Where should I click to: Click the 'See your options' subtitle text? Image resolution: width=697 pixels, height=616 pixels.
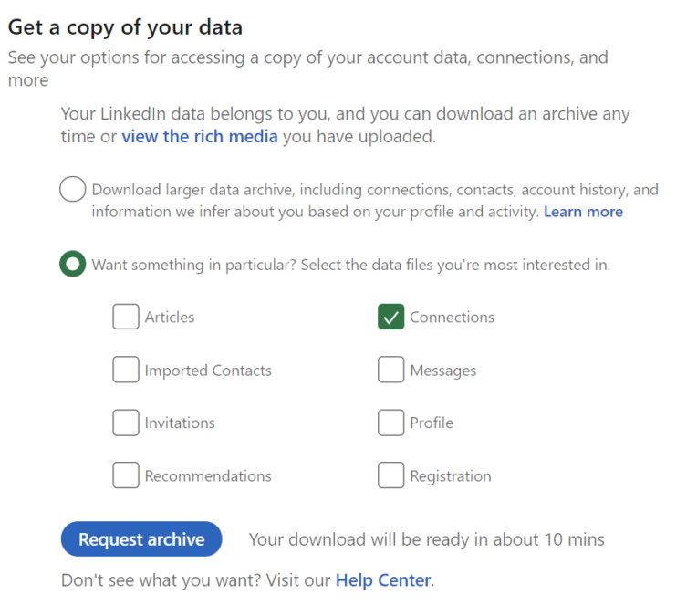pyautogui.click(x=307, y=58)
